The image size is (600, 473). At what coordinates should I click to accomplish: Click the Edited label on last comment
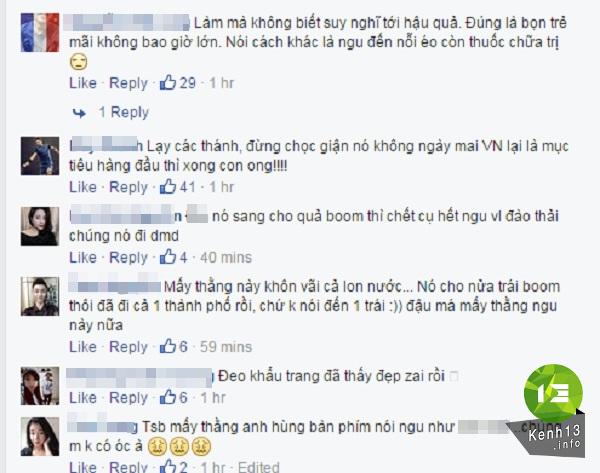258,467
